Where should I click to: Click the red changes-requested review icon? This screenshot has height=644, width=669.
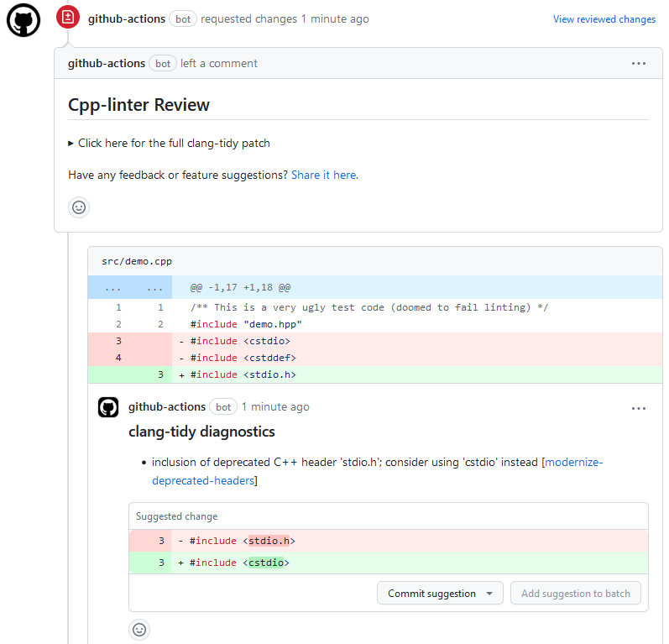tap(68, 18)
